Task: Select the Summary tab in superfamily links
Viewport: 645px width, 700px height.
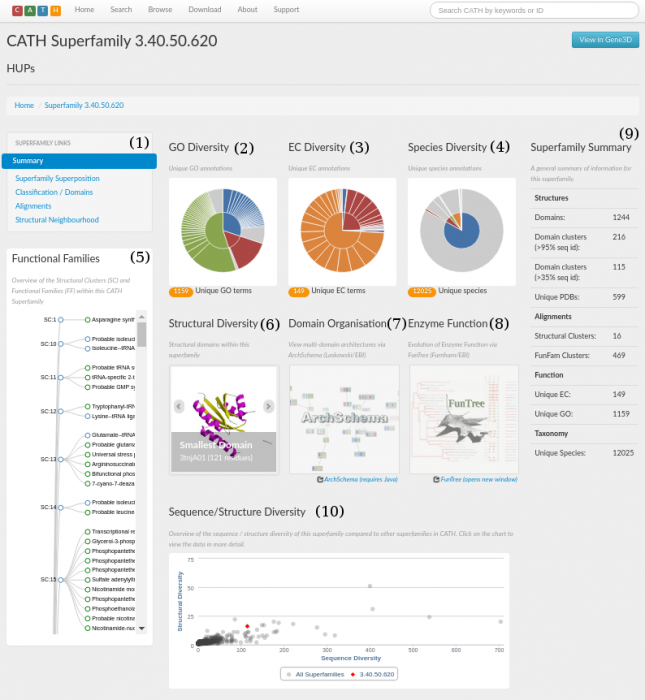Action: (79, 161)
